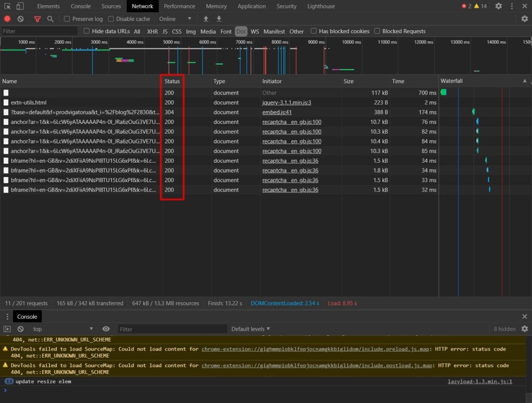Open the Default levels dropdown
Screen dimensions: 532x403
point(251,329)
